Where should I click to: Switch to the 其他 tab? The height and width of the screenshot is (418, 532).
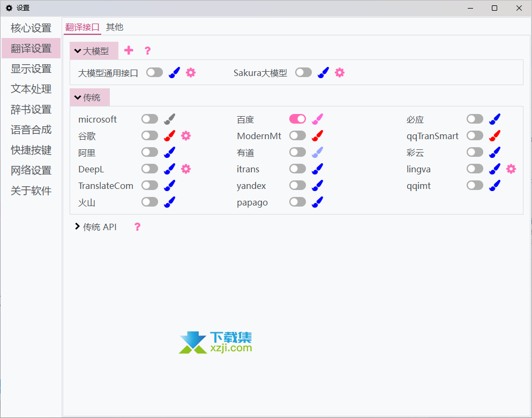pos(115,27)
